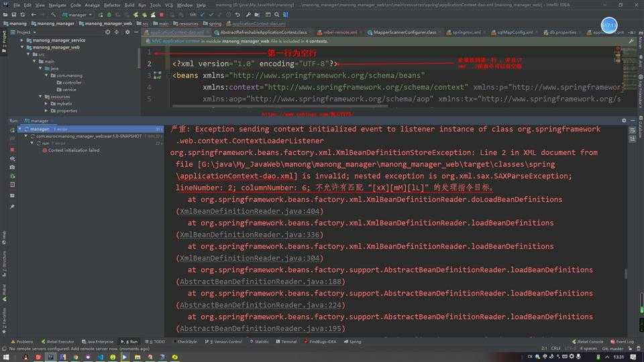Click the Build project hammer icon
Screen dimensions: 644x362
coord(53,14)
